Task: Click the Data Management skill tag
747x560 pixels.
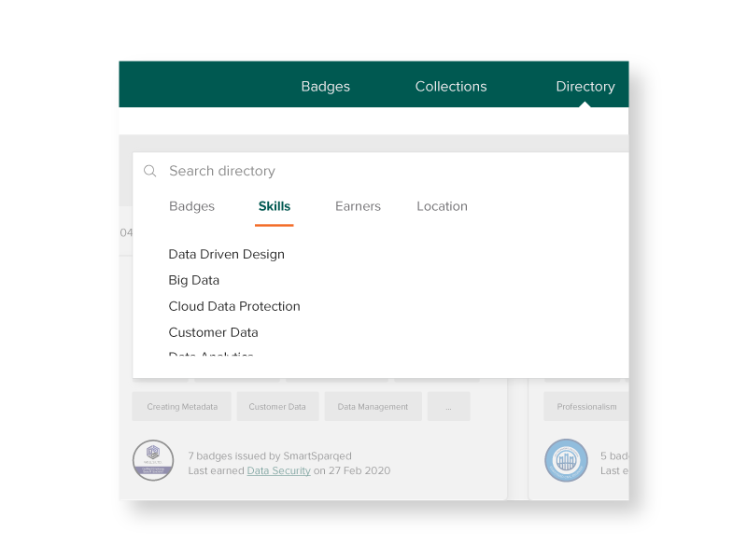Action: pos(373,406)
